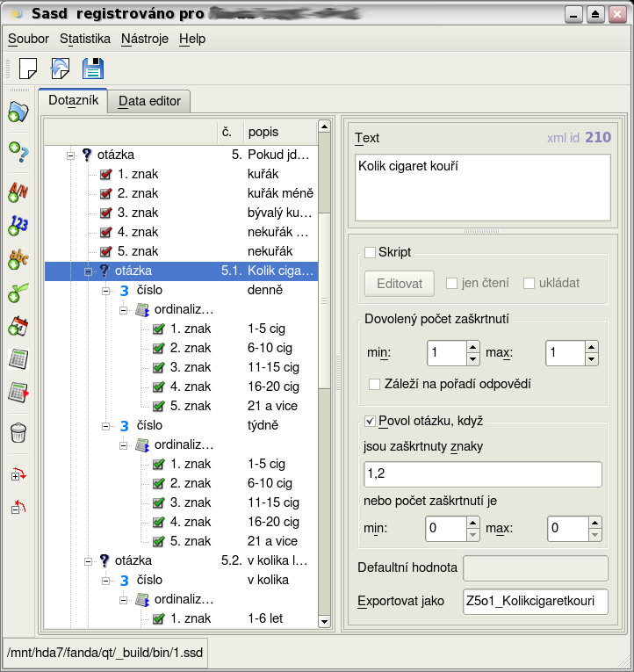The width and height of the screenshot is (634, 672).
Task: Toggle the ukládat checkbox
Action: click(529, 283)
